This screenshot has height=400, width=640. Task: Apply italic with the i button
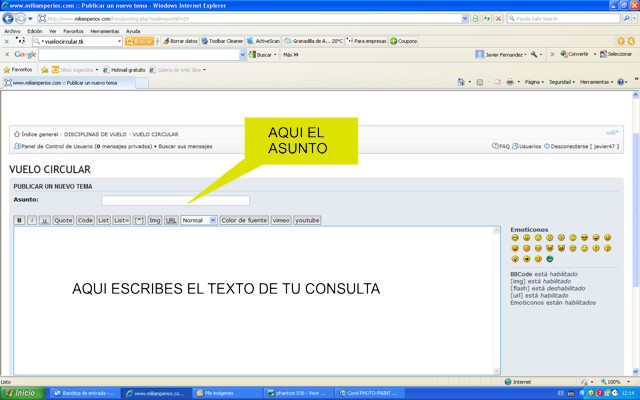tap(32, 220)
